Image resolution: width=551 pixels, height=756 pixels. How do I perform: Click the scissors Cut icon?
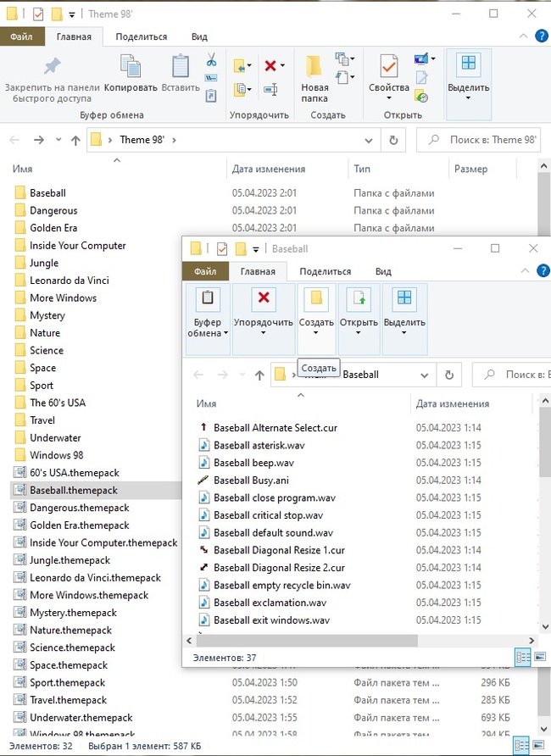click(x=211, y=60)
